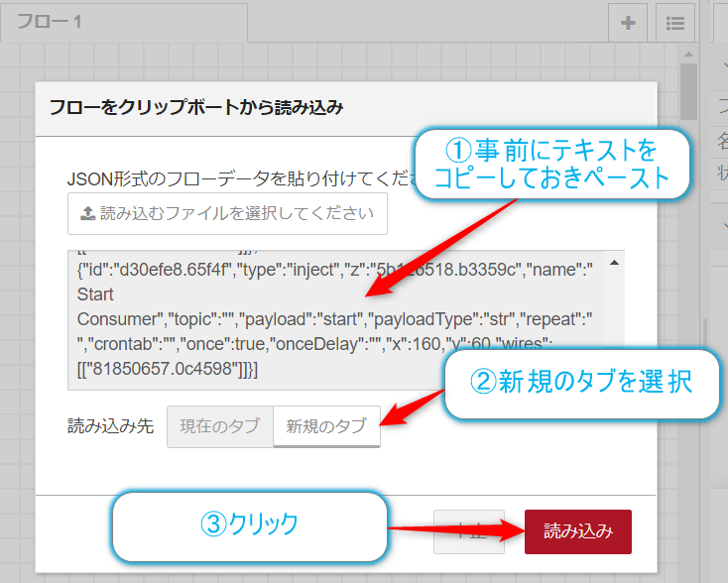Click the upload icon in the file select button
The height and width of the screenshot is (583, 728).
(x=87, y=213)
